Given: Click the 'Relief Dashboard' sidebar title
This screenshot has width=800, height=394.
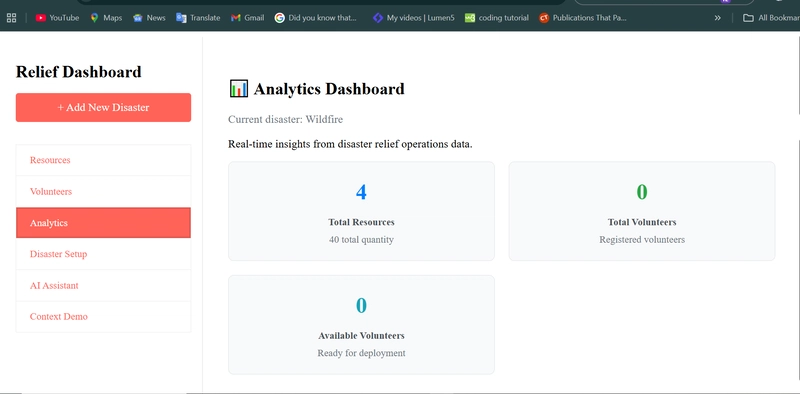Looking at the screenshot, I should [x=79, y=72].
